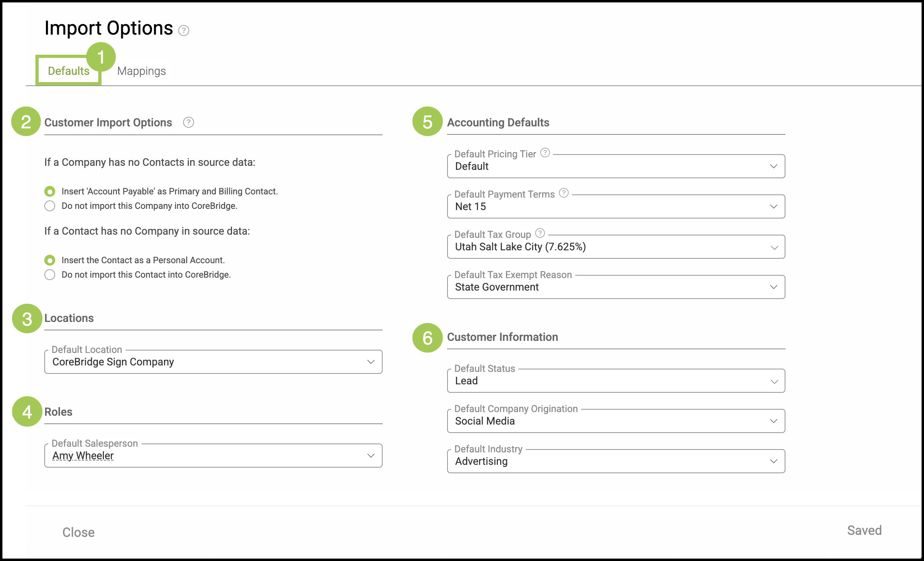Click help icon next to Customer Import Options

pos(188,122)
